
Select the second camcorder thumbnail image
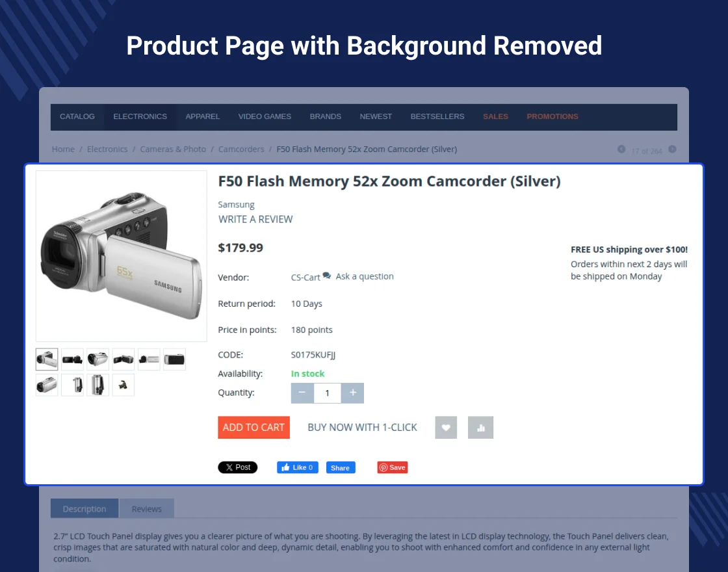point(72,359)
